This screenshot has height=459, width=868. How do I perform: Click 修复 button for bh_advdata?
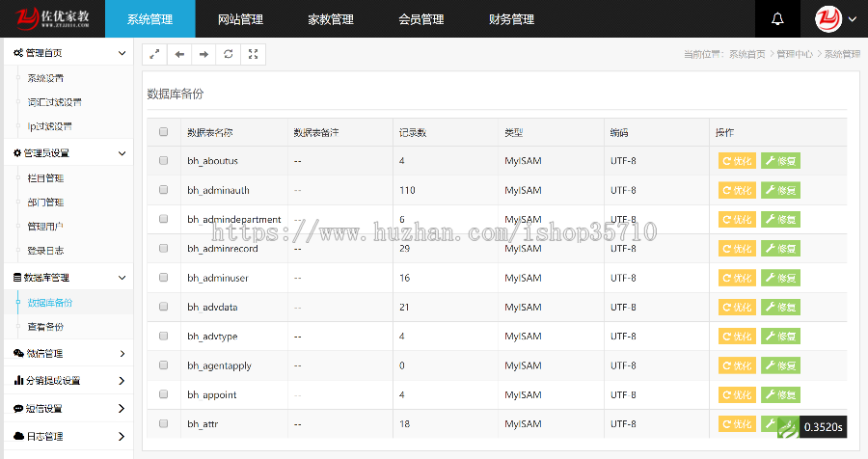(780, 308)
